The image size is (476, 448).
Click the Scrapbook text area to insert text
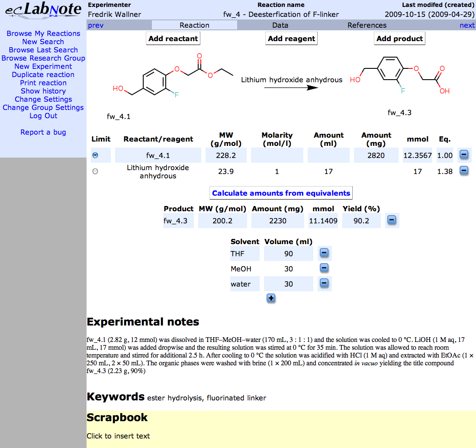click(x=118, y=436)
